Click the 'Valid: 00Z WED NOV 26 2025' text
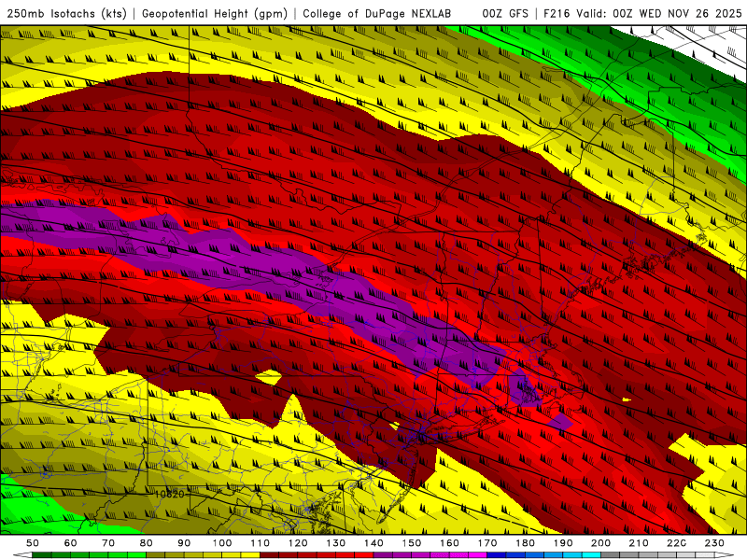The width and height of the screenshot is (747, 560). 659,14
